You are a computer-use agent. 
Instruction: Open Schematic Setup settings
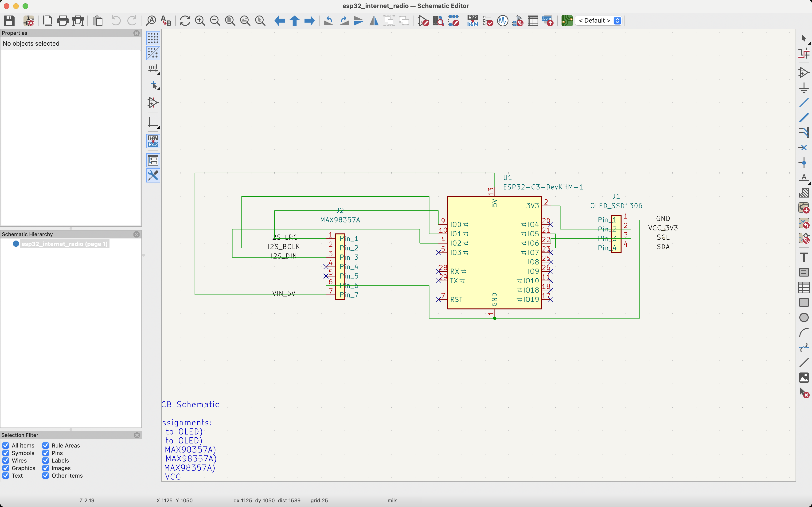tap(29, 21)
